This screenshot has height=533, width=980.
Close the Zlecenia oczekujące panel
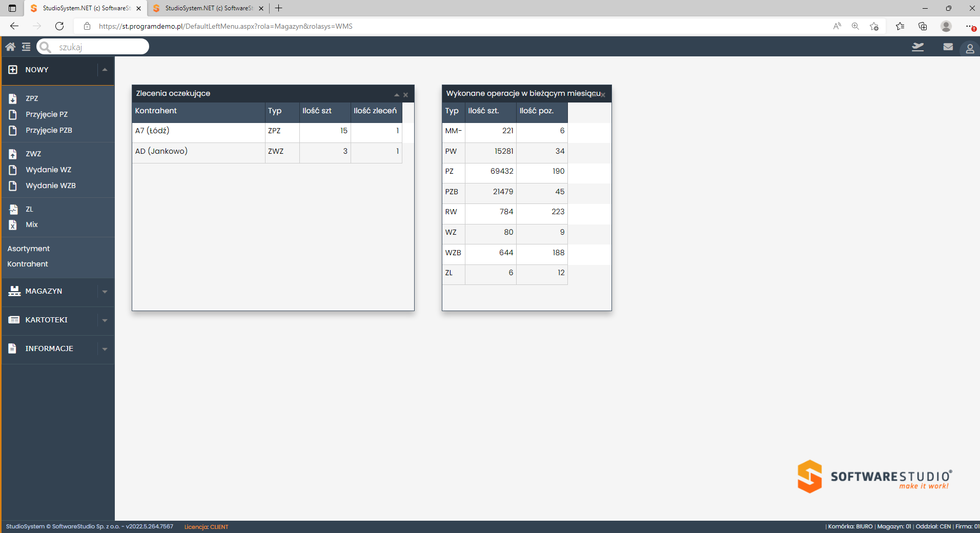coord(405,95)
